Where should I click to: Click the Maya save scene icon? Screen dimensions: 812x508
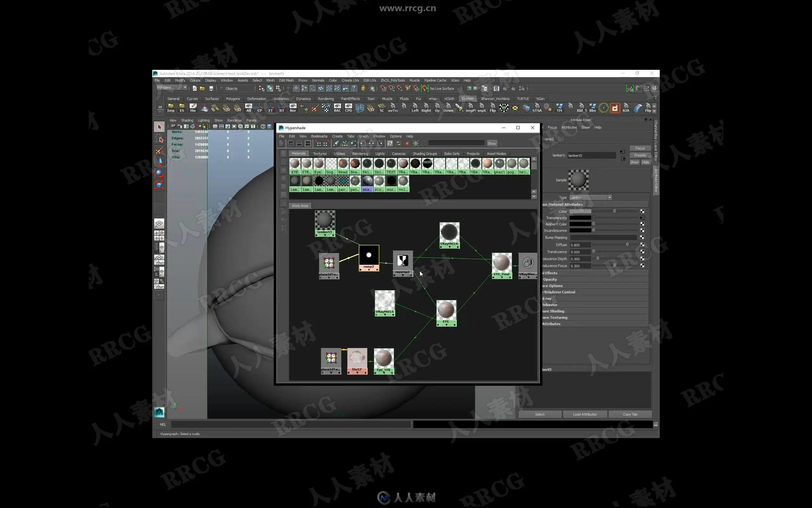[x=211, y=88]
